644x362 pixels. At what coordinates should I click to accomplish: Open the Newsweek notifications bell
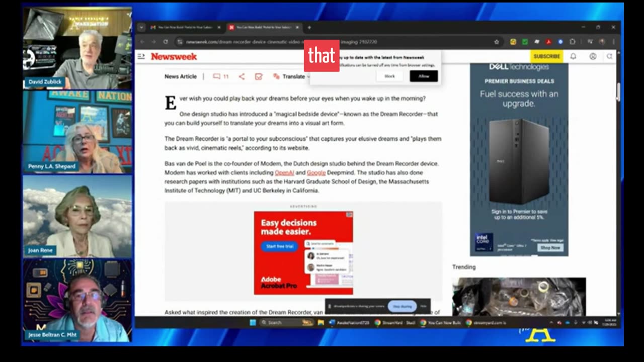(573, 56)
